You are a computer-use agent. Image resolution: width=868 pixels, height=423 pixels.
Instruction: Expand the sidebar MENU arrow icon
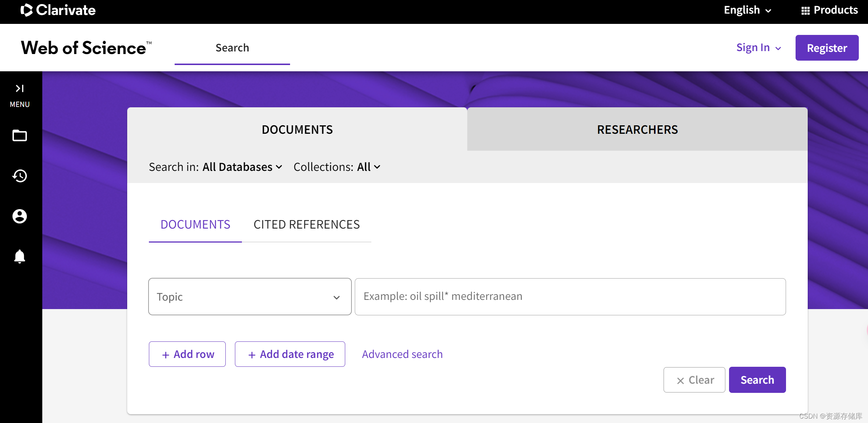click(19, 89)
